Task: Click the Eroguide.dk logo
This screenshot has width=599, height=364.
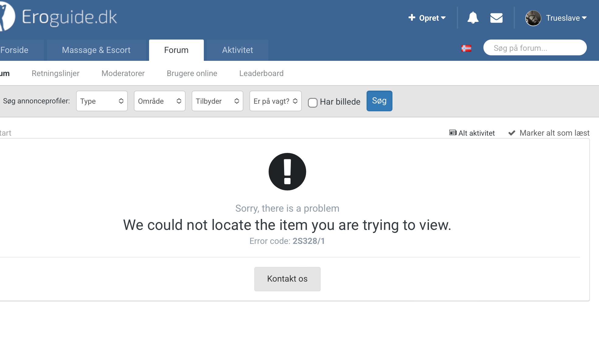Action: [69, 17]
